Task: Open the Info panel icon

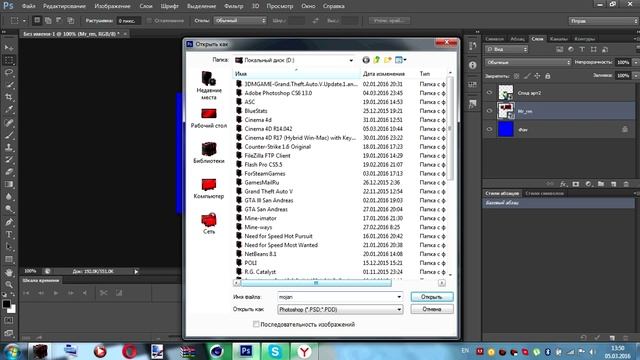Action: (x=473, y=65)
